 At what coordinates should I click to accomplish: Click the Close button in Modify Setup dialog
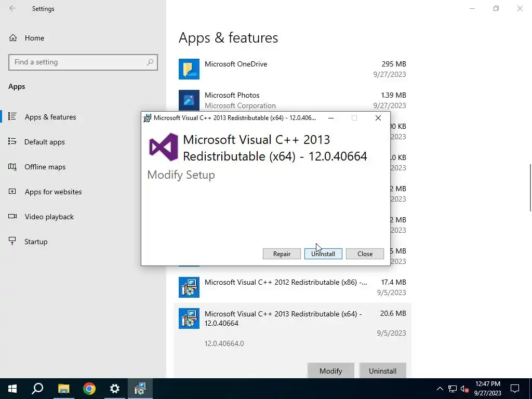[365, 254]
